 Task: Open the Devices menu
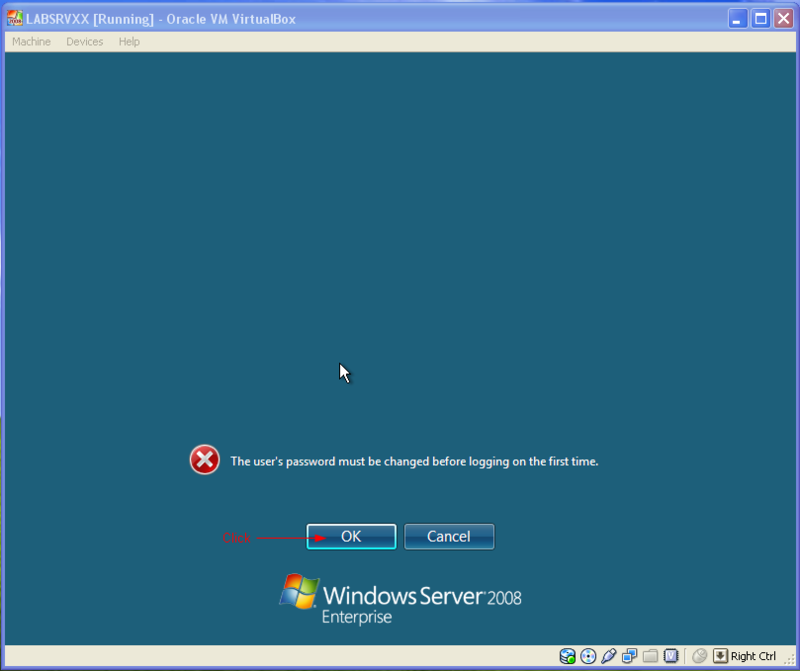click(85, 42)
